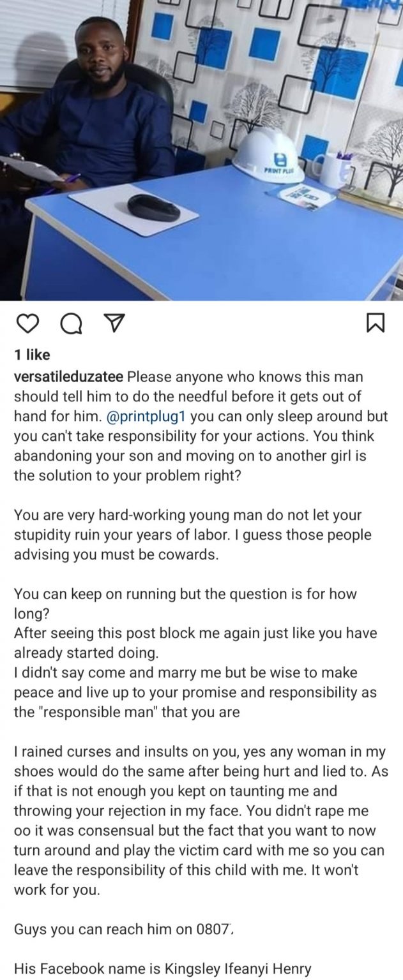The height and width of the screenshot is (980, 403).
Task: Click the "You can keep on running" line
Action: click(x=185, y=594)
